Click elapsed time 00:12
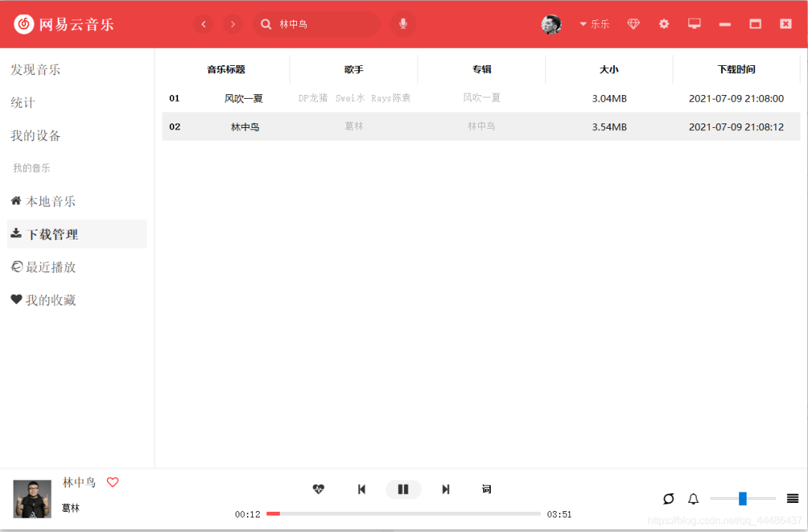 (248, 514)
